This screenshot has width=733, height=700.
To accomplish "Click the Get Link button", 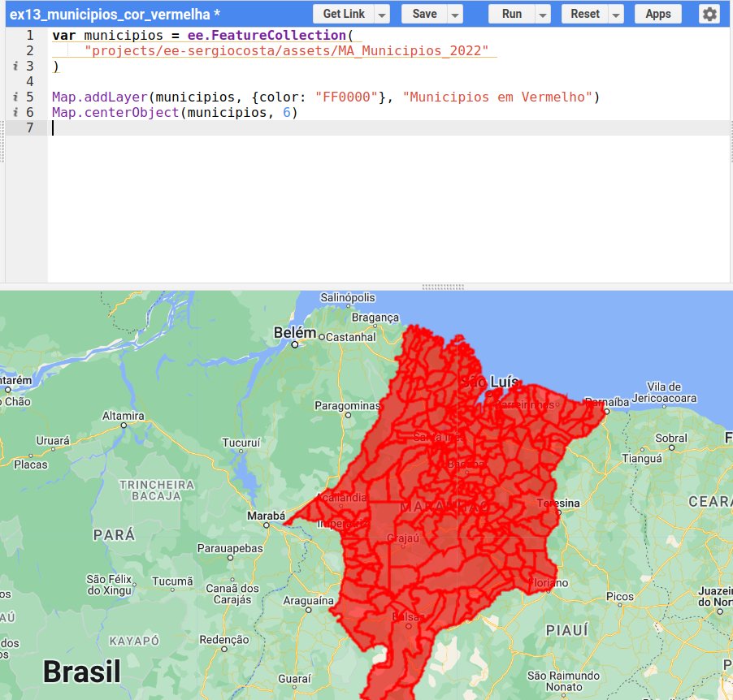I will (x=344, y=14).
